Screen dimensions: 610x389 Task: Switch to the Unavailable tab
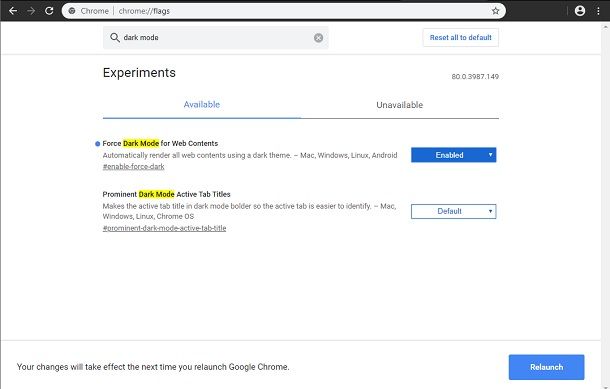tap(400, 105)
